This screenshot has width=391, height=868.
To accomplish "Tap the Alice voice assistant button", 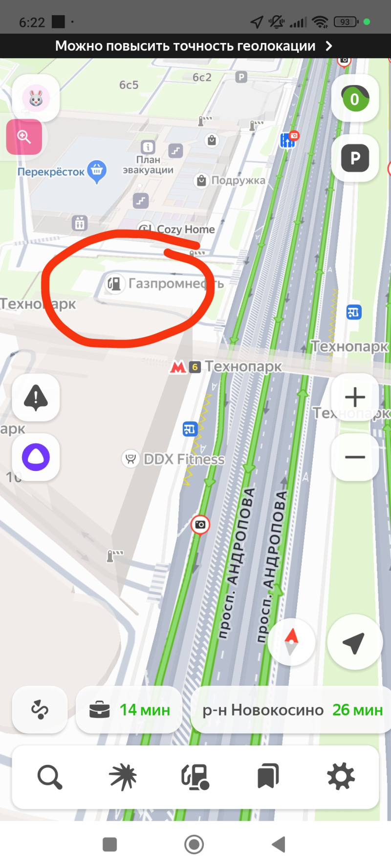I will pyautogui.click(x=36, y=457).
